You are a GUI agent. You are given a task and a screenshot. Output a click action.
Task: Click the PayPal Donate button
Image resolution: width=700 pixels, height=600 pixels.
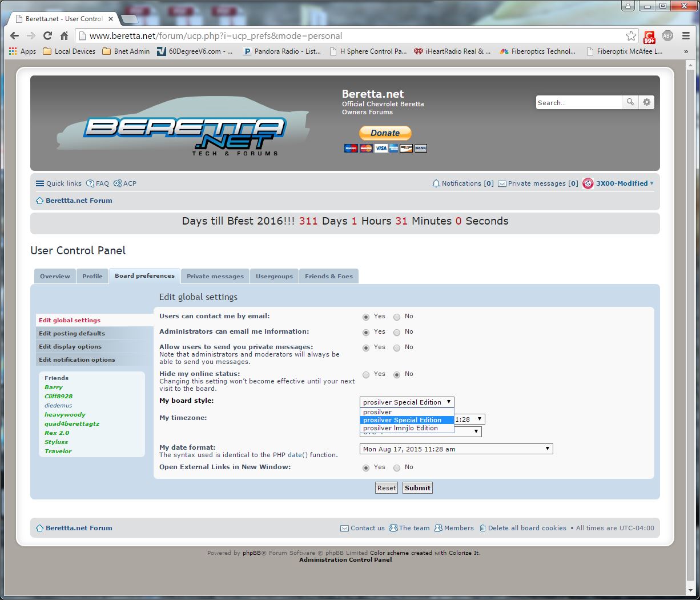pos(385,133)
